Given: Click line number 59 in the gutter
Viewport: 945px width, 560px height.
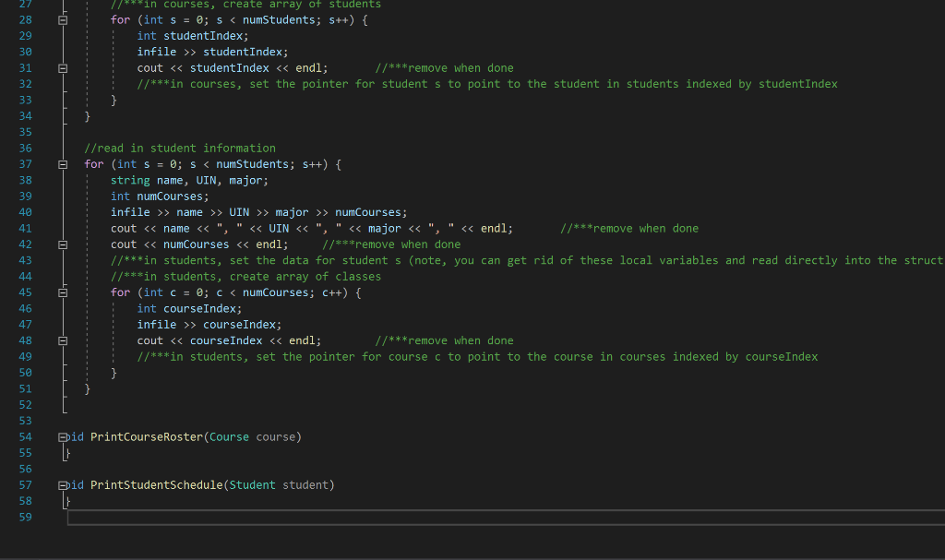Looking at the screenshot, I should pos(25,518).
